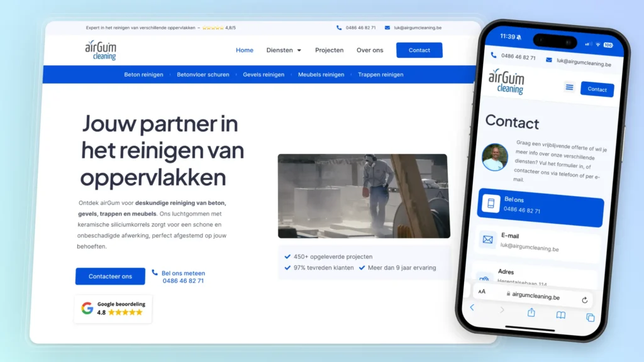Click checkmark beside 97% tevreden klanten
Image resolution: width=644 pixels, height=362 pixels.
[287, 268]
